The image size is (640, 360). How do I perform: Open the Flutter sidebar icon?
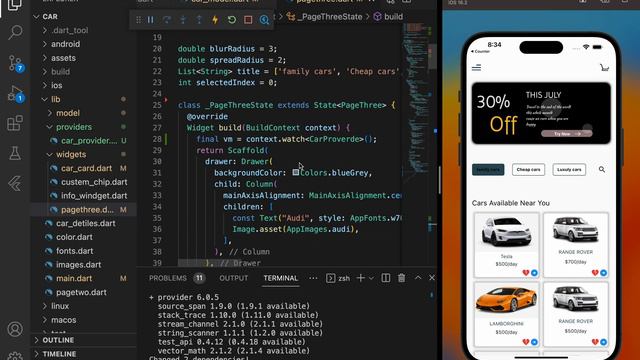[x=15, y=184]
